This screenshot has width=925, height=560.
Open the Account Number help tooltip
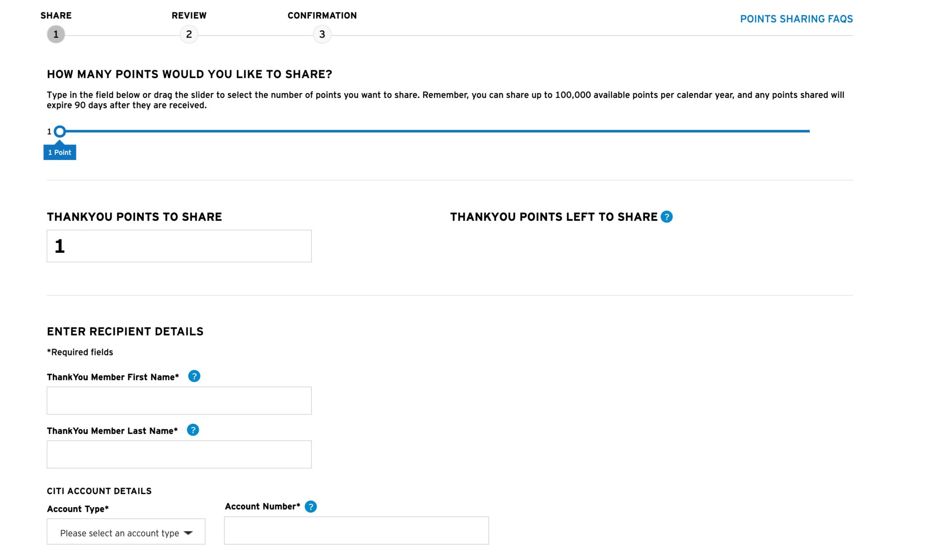311,506
